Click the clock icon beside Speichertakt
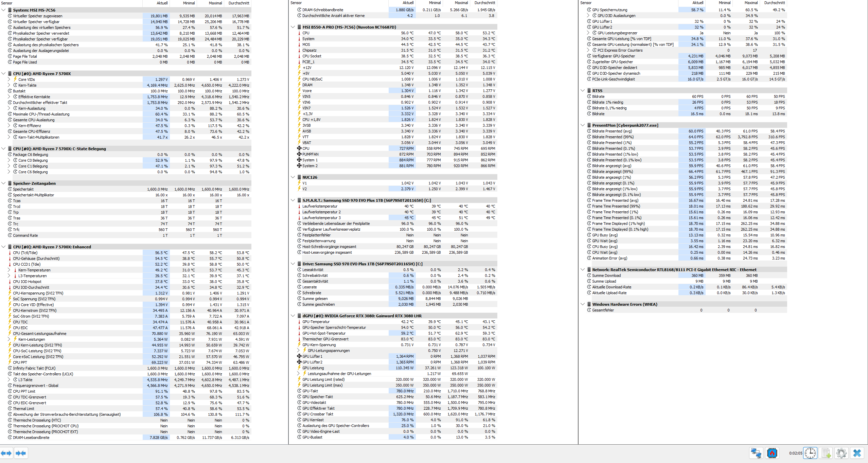Image resolution: width=868 pixels, height=463 pixels. 10,189
